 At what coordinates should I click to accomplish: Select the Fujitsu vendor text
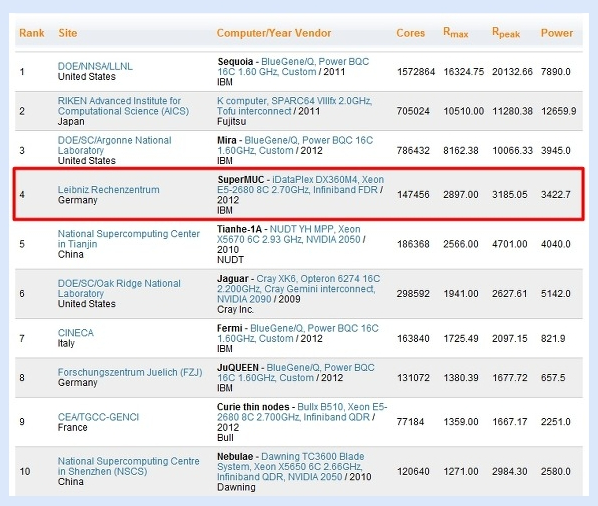click(231, 122)
